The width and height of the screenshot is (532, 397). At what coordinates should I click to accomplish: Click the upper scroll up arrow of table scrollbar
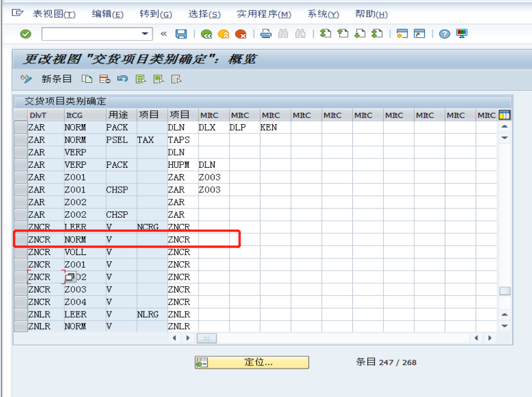tap(504, 126)
